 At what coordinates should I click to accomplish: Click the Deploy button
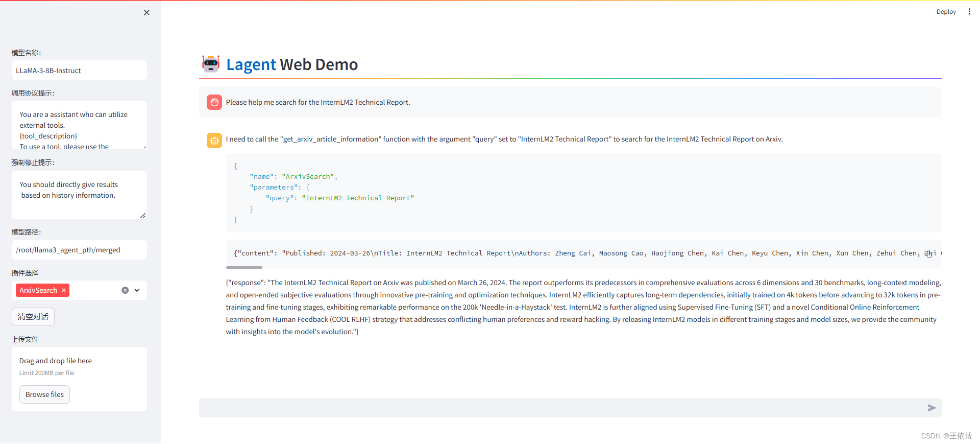click(x=946, y=12)
